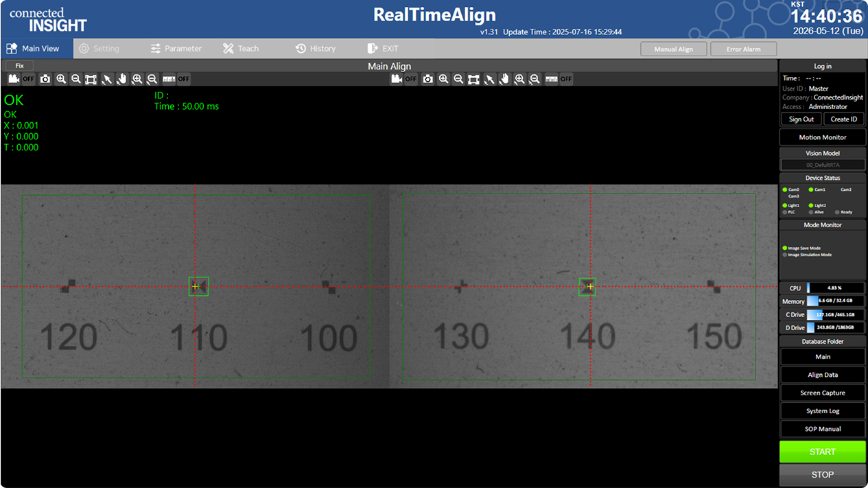Click the D Drive usage bar
Screen dimensions: 868x488
(836, 327)
